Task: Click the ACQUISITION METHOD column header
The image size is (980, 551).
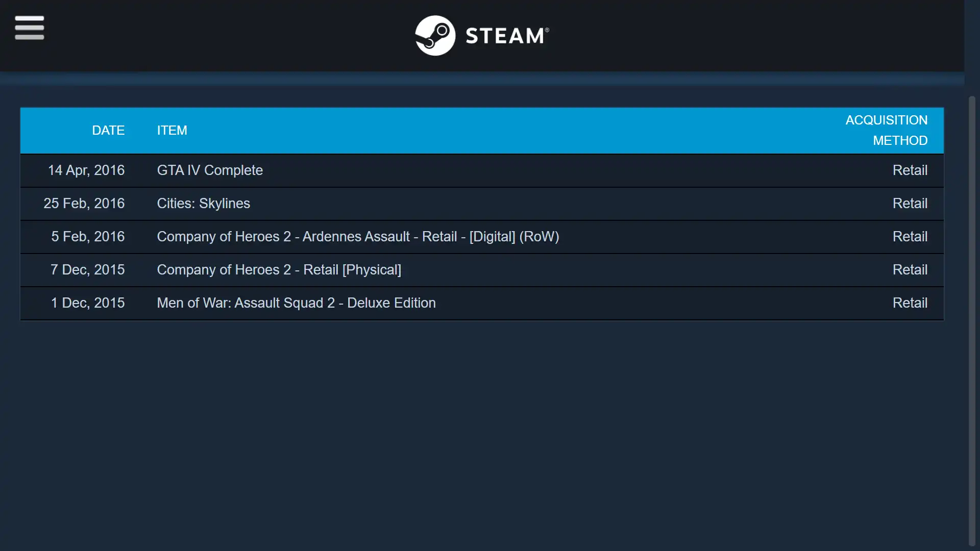Action: pos(887,131)
